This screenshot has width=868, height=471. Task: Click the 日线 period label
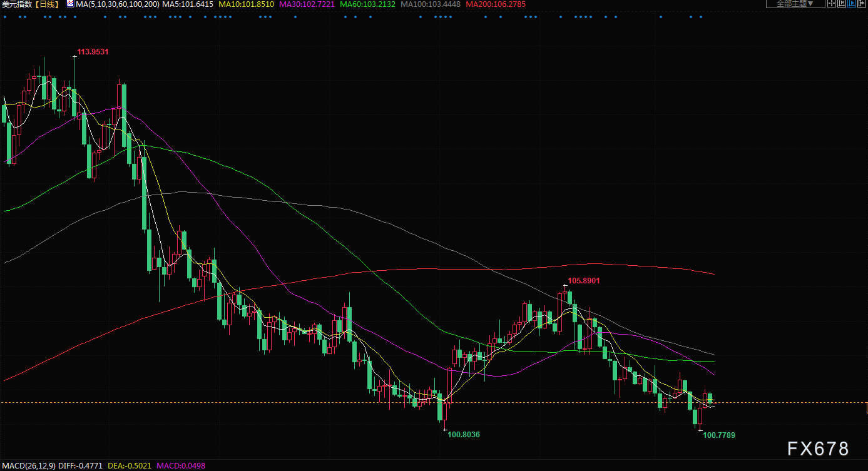(x=46, y=4)
